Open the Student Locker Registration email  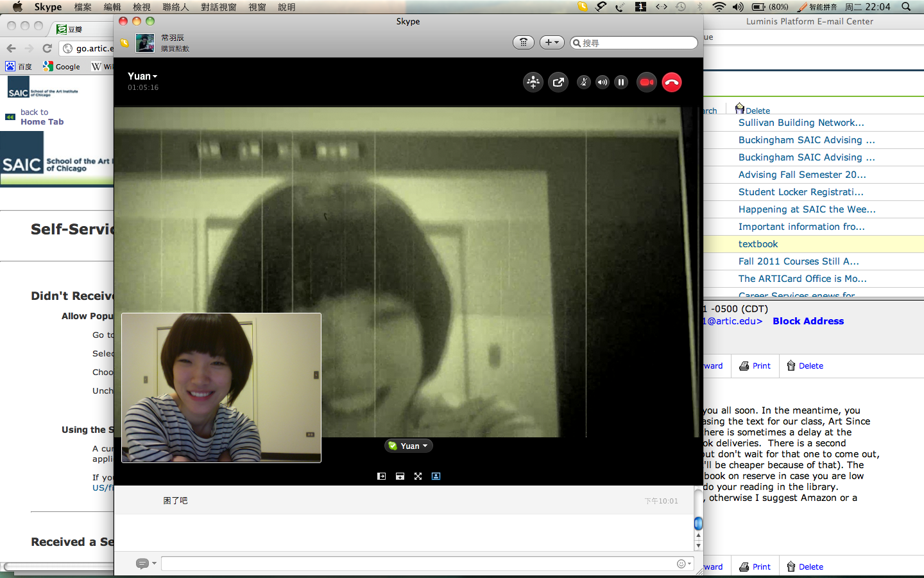[x=801, y=191]
